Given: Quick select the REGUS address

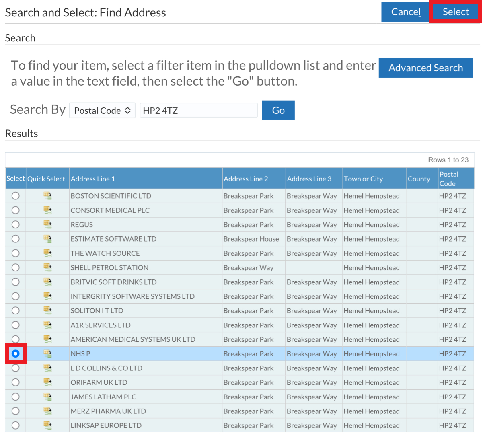Looking at the screenshot, I should (47, 224).
